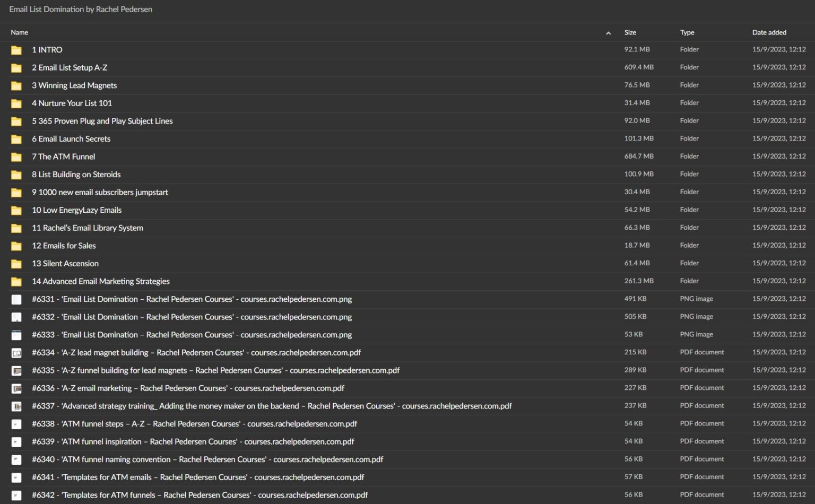Screen dimensions: 815x504
Task: Select the 14 Advanced Email Marketing Strategies folder
Action: 101,281
